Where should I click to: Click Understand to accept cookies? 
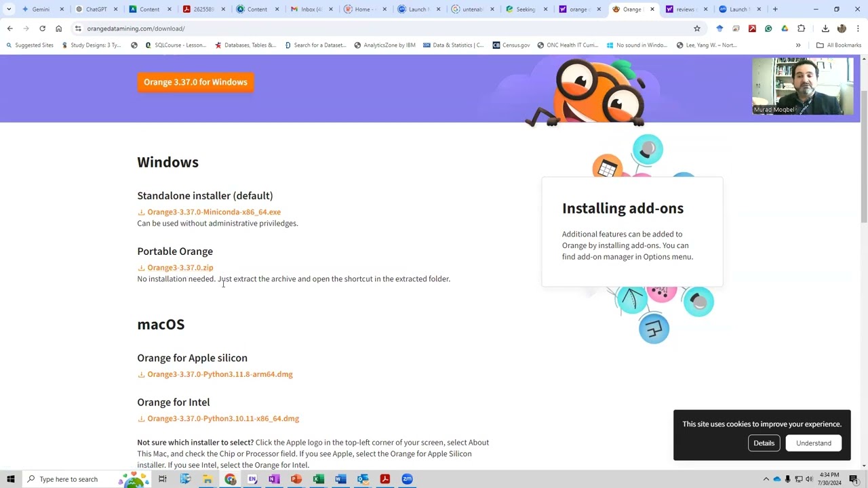814,443
